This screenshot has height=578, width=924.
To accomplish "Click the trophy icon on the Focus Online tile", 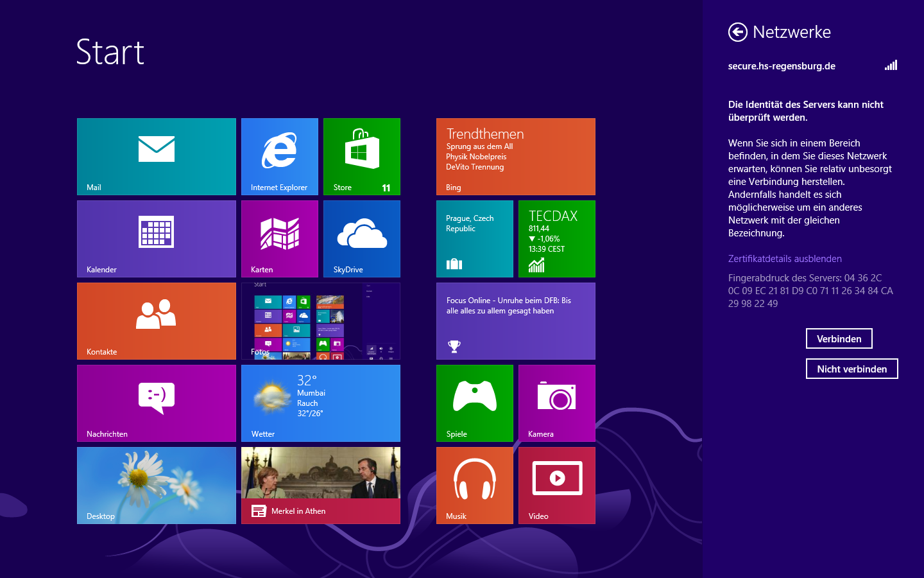I will [x=454, y=346].
